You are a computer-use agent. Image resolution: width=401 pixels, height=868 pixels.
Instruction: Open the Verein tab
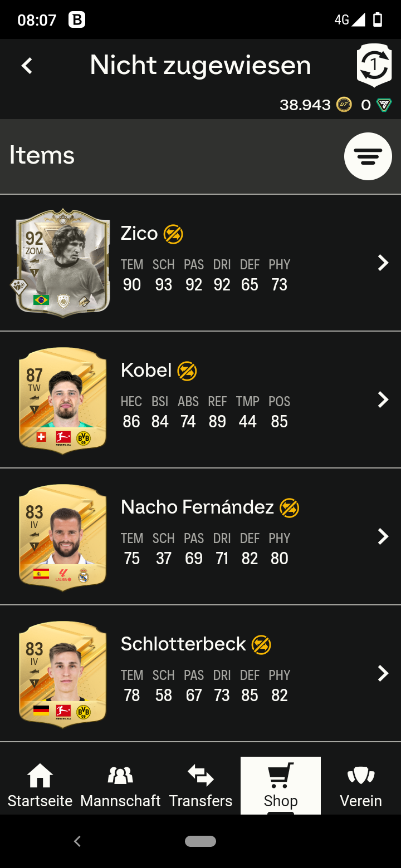click(361, 786)
